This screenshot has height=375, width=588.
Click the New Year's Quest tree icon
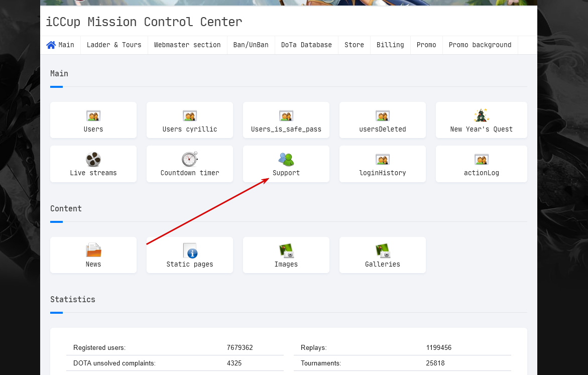click(481, 115)
